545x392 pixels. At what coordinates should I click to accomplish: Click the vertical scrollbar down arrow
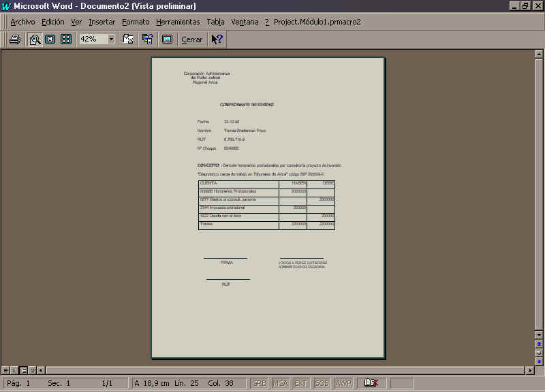(x=539, y=336)
